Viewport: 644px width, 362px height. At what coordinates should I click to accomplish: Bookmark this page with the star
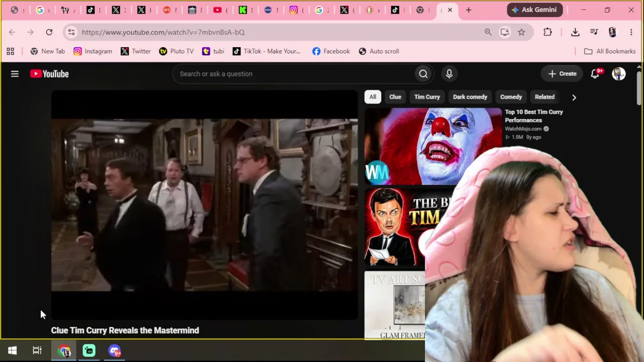521,32
